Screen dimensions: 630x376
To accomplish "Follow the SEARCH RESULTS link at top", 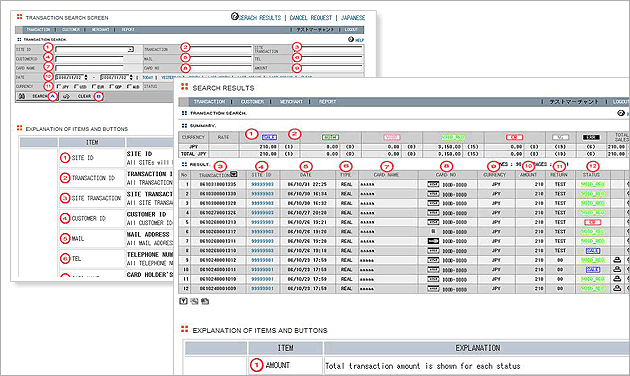I will point(260,18).
